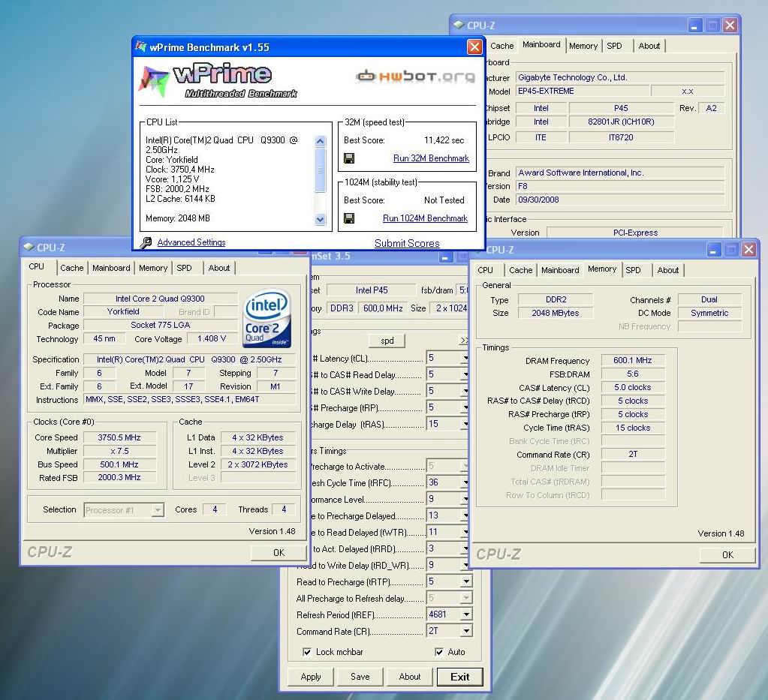Open About tab in CPU-Z CPU window

tap(219, 268)
